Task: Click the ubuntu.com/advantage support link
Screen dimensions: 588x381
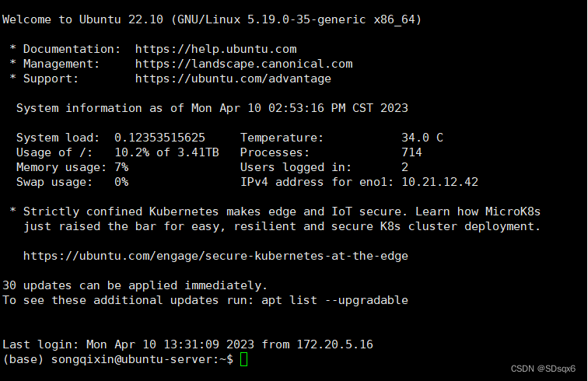Action: 233,79
